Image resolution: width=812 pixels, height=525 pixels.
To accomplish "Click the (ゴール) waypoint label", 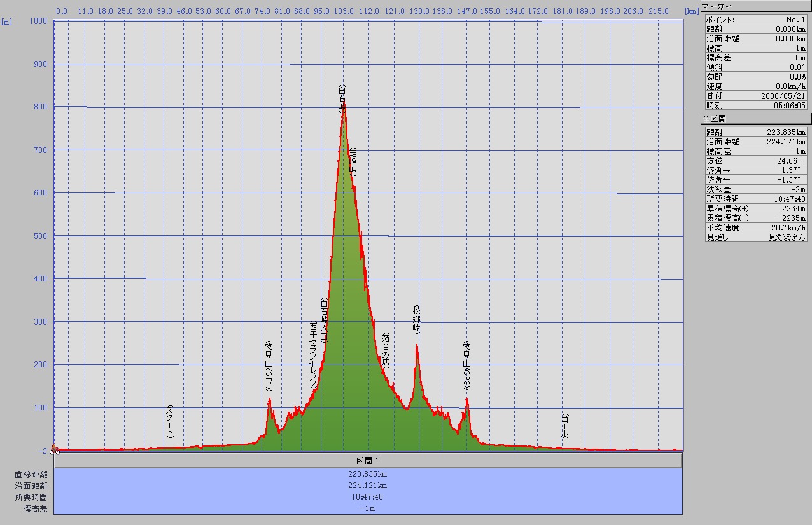I will tap(565, 425).
